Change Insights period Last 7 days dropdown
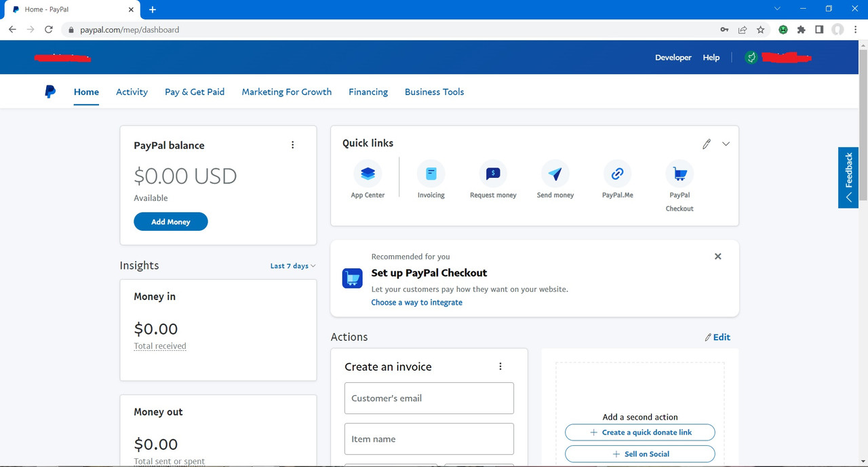Screen dimensions: 868x467 point(293,266)
